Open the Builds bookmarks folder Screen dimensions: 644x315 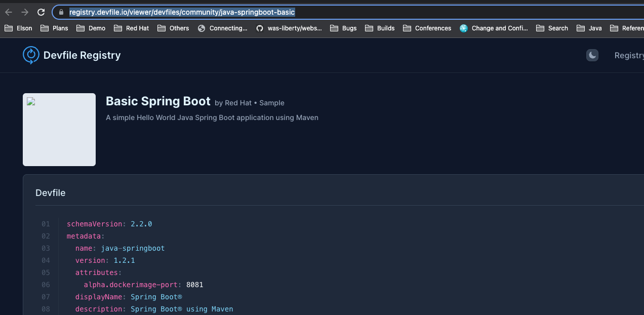click(380, 28)
